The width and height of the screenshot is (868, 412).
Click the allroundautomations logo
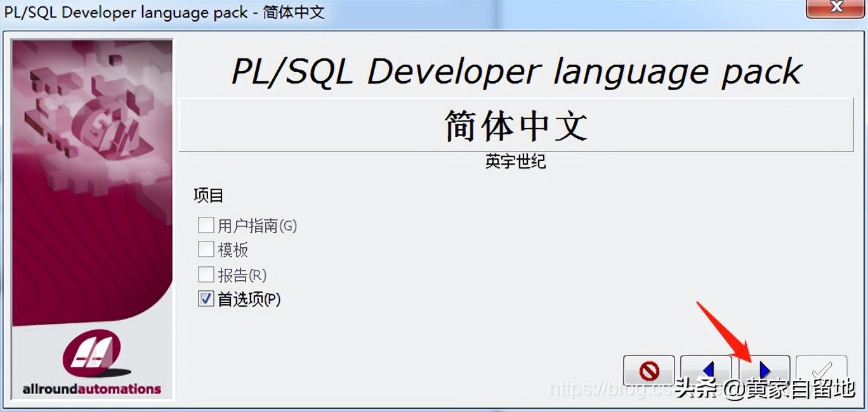tap(92, 363)
